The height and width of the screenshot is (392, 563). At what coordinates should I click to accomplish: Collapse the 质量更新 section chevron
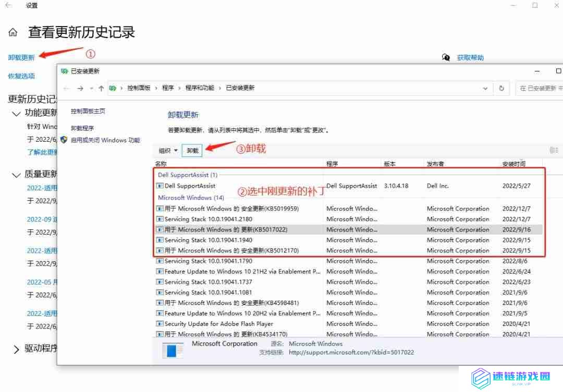16,175
